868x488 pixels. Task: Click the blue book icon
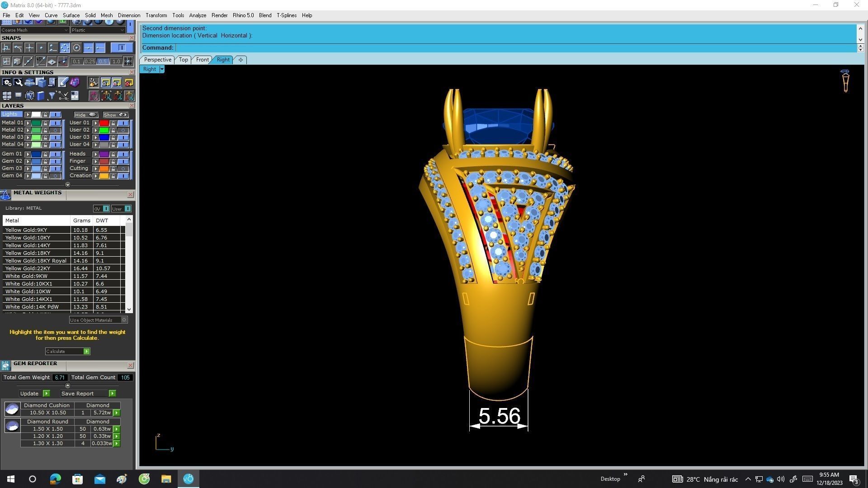(41, 96)
